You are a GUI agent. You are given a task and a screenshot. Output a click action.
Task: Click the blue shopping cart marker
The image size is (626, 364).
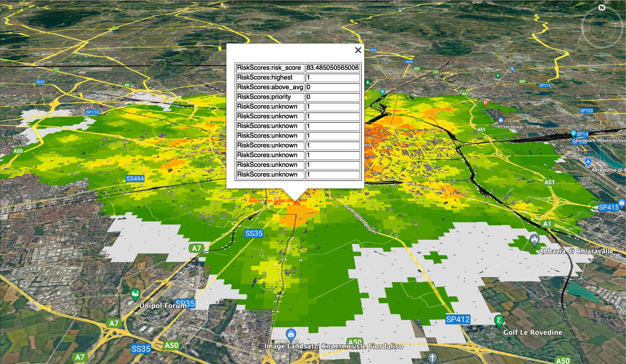(512, 69)
